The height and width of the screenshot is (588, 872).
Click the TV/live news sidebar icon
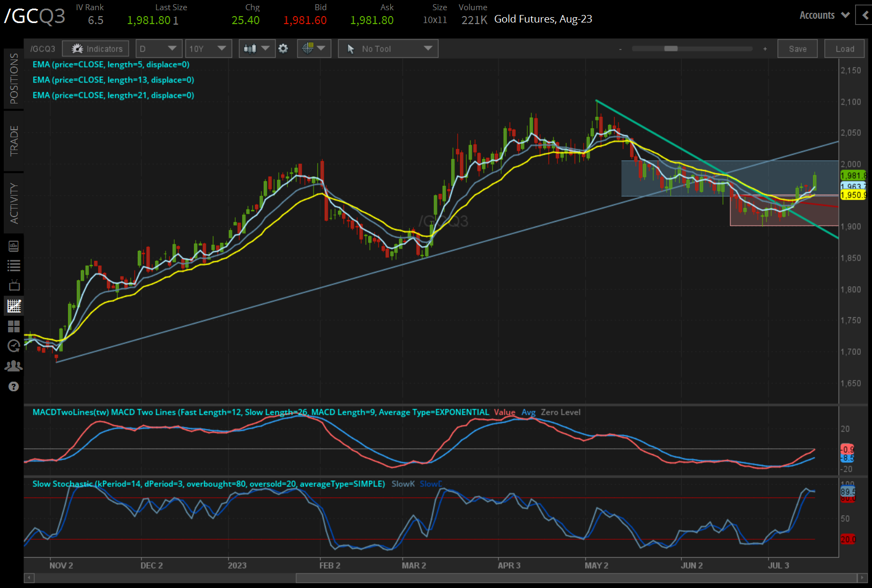[x=14, y=285]
